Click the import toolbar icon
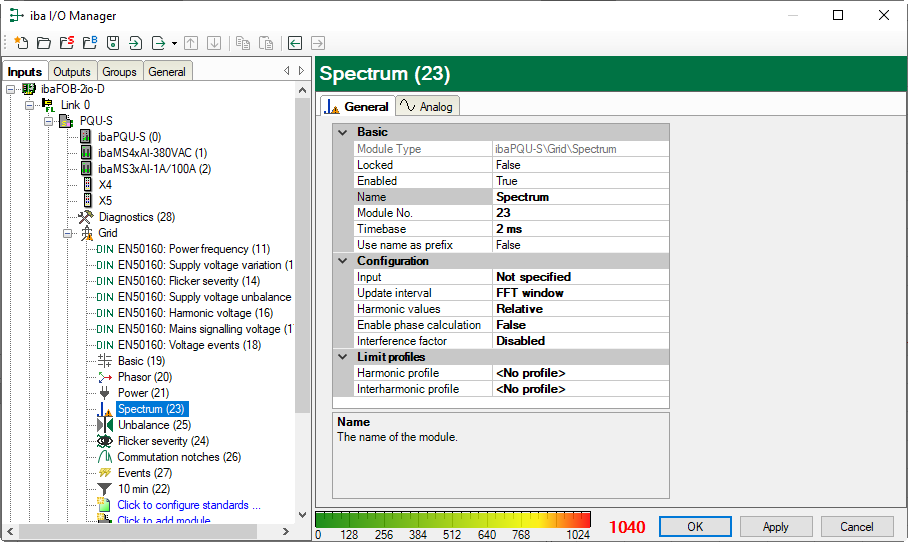Image resolution: width=908 pixels, height=542 pixels. [x=135, y=43]
